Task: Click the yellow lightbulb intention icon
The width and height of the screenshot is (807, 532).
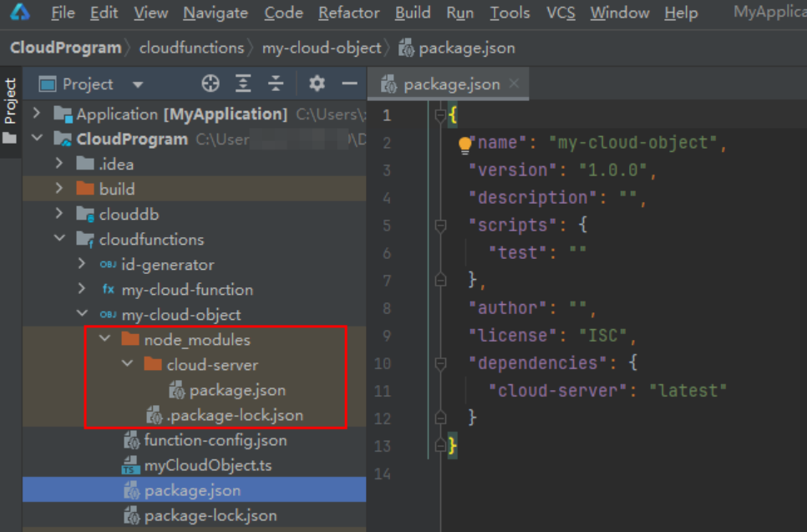Action: (x=465, y=144)
